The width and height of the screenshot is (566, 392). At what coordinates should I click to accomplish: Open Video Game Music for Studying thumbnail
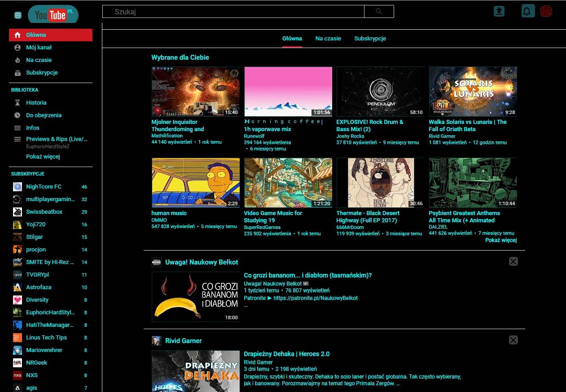288,183
